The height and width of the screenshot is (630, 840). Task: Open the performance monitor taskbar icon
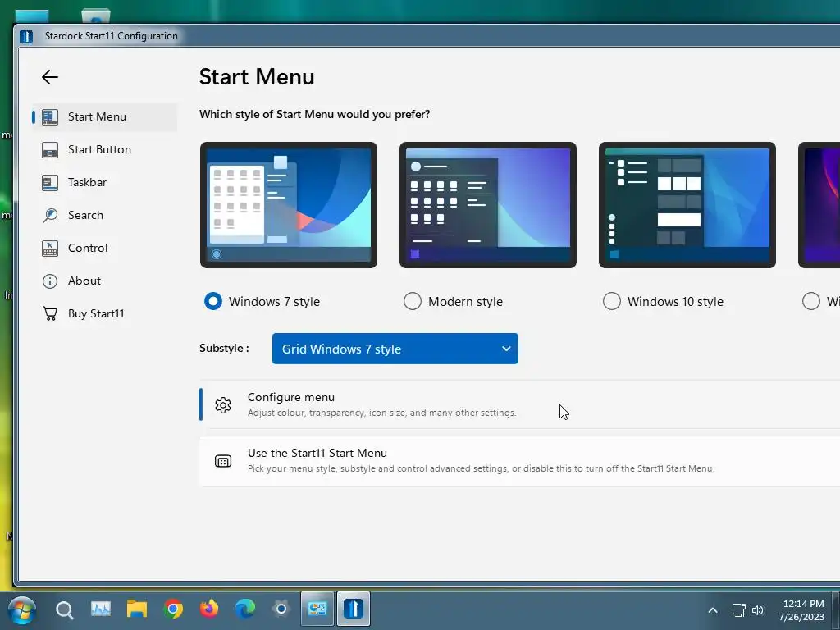coord(101,609)
